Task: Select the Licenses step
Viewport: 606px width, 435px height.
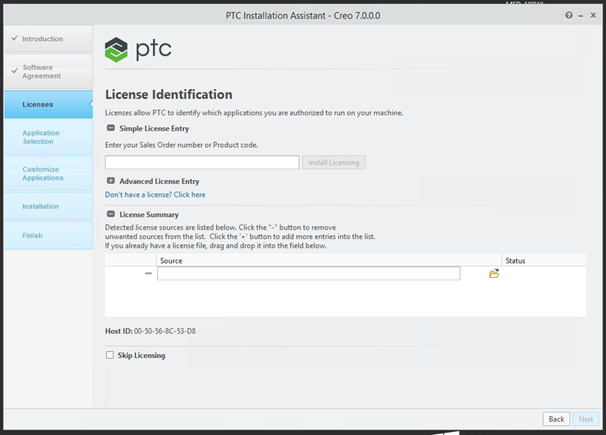Action: pyautogui.click(x=49, y=104)
